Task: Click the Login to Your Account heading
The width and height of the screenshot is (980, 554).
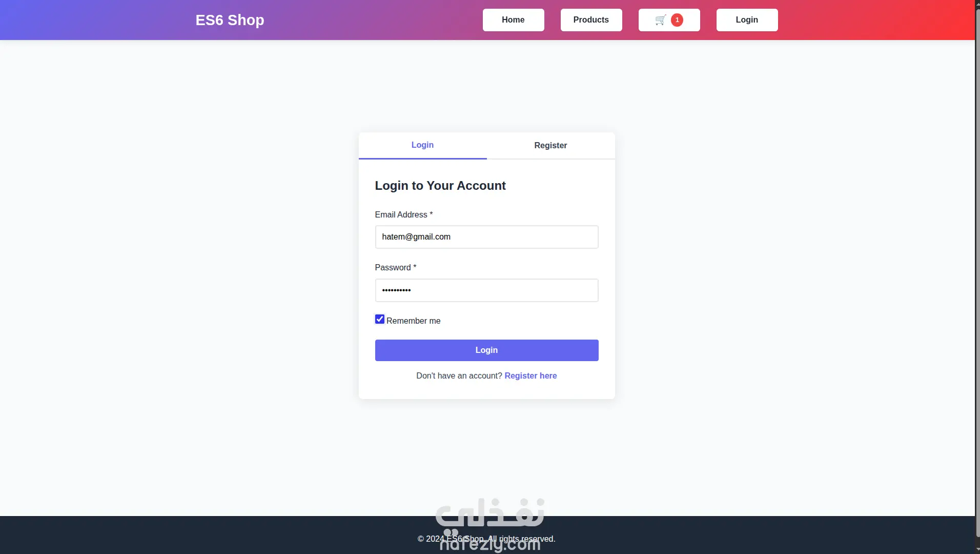Action: [440, 186]
